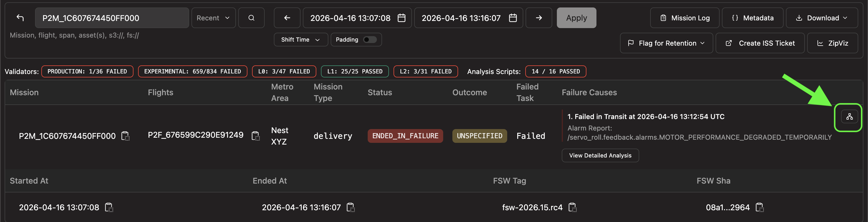Click the search magnifier icon button
This screenshot has width=868, height=222.
coord(251,18)
